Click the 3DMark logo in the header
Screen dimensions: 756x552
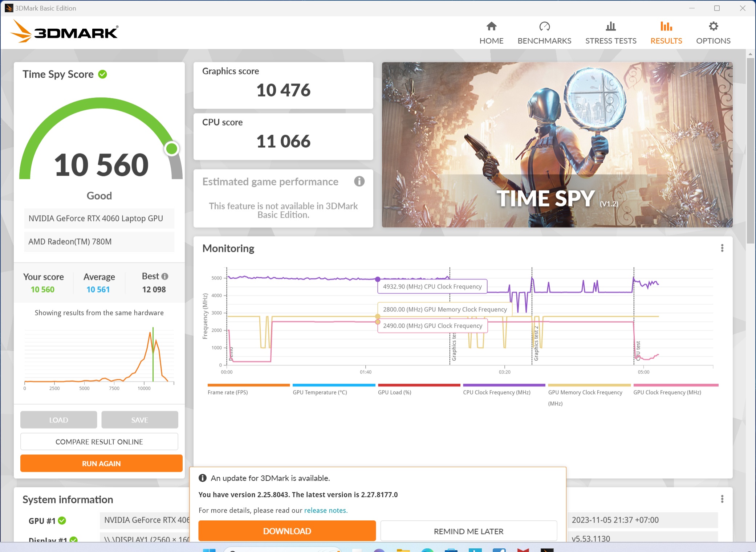pos(64,32)
